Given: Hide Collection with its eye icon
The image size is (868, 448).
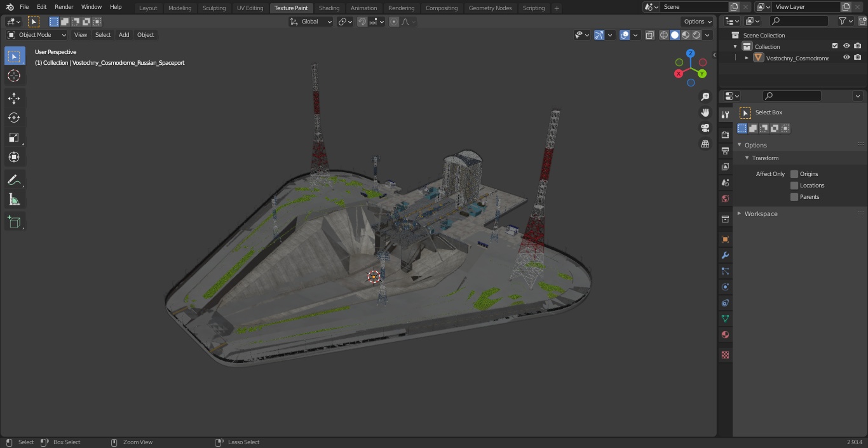Looking at the screenshot, I should point(846,46).
